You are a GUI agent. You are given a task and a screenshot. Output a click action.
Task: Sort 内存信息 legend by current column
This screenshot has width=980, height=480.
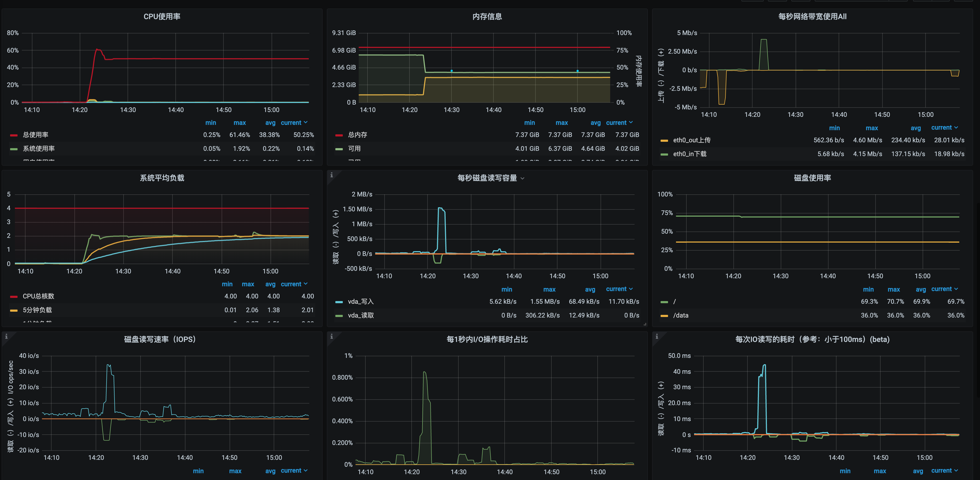tap(619, 123)
